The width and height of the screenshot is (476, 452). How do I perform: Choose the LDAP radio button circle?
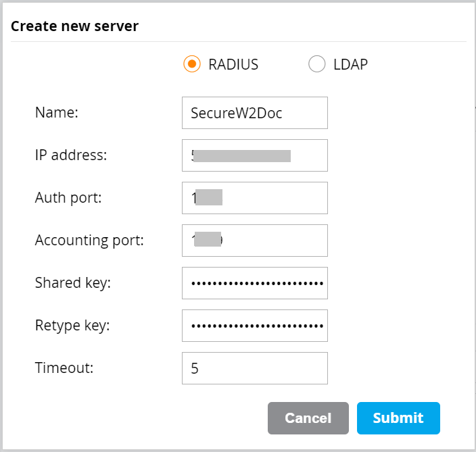pyautogui.click(x=316, y=65)
